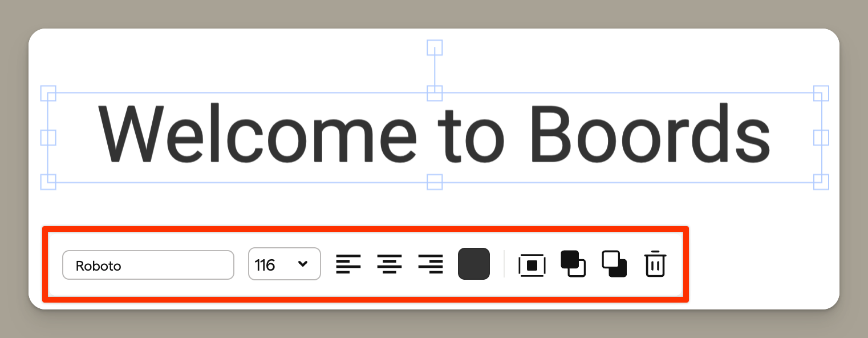Click the top-left corner selection handle

pos(48,93)
